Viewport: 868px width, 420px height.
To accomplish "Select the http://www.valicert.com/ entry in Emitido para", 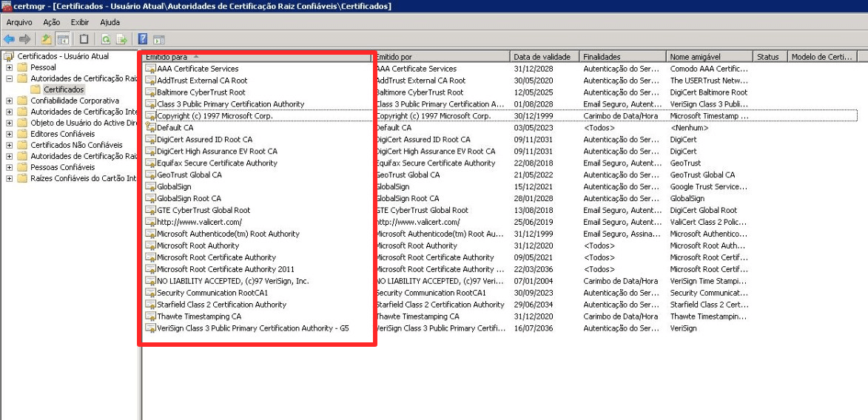I will [x=199, y=222].
